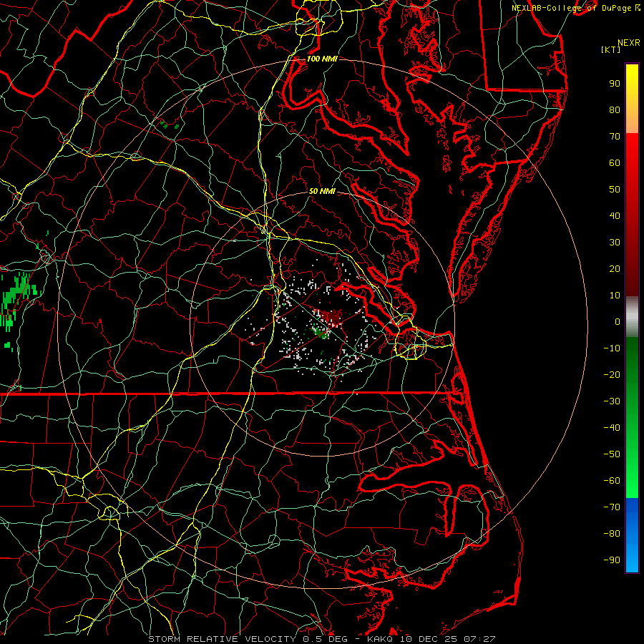This screenshot has height=644, width=644.
Task: Select the -70 value on velocity scale
Action: coord(612,507)
